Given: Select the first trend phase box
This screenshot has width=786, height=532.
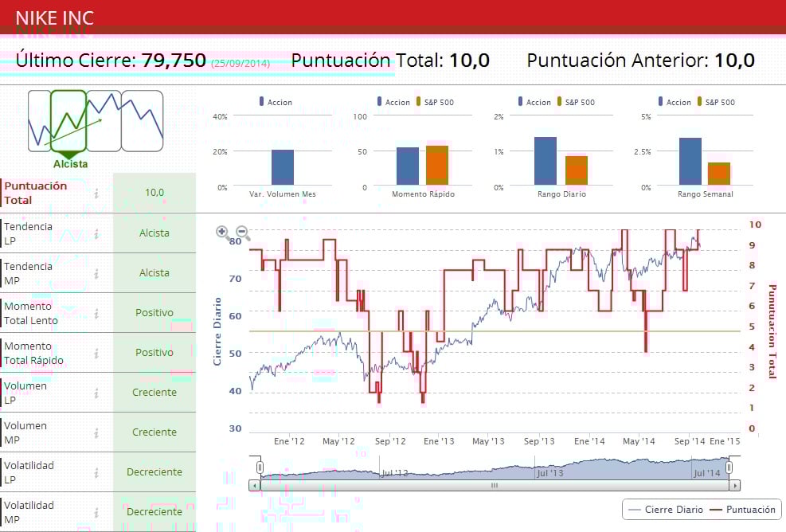Looking at the screenshot, I should pos(40,121).
